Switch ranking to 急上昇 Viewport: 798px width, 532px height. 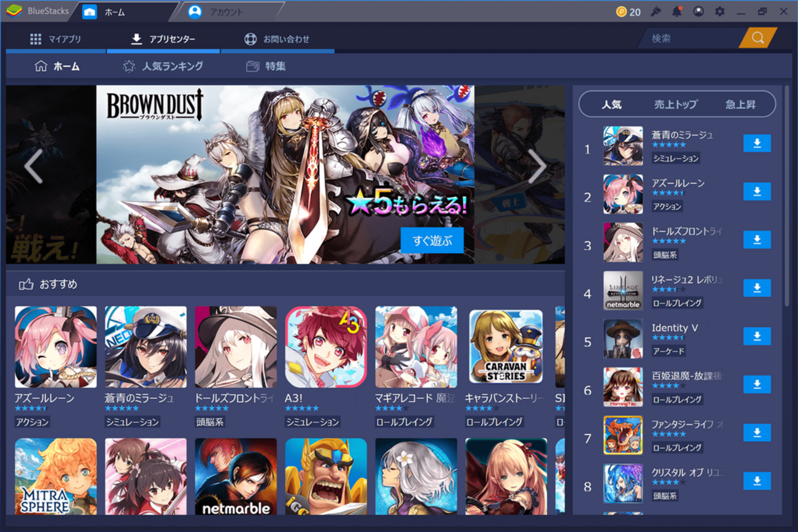[740, 105]
